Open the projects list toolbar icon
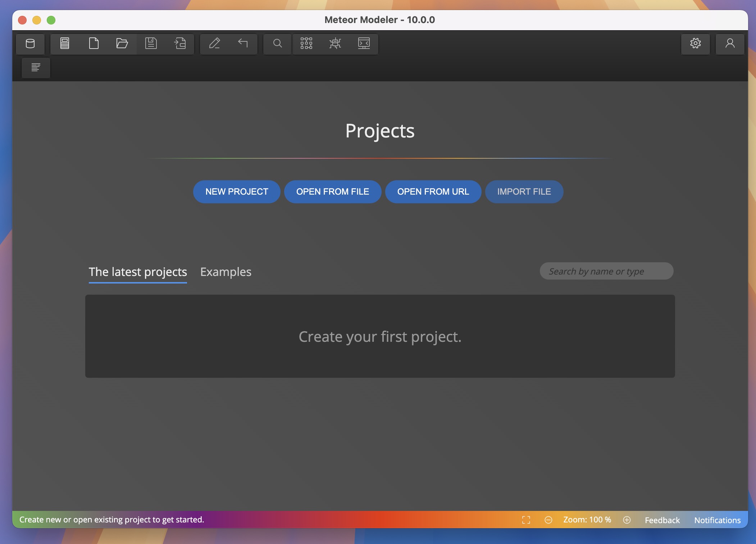Screen dimensions: 756x544 tap(65, 44)
